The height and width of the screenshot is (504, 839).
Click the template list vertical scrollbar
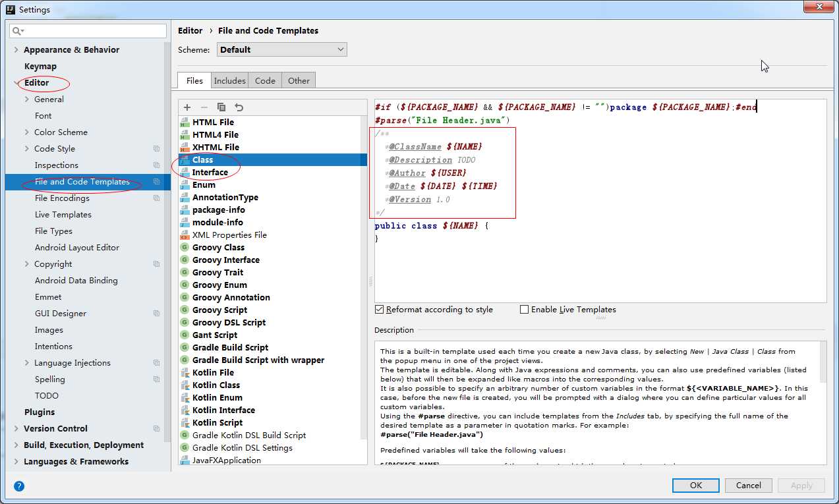(x=364, y=277)
